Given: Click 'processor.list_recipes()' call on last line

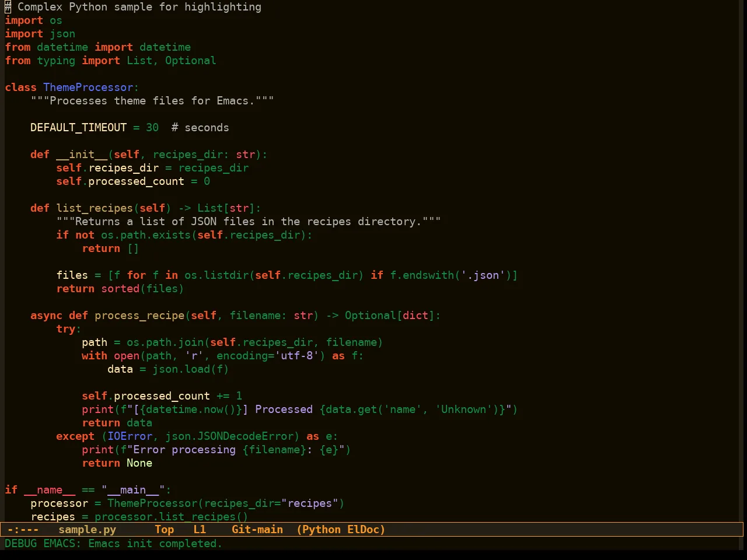Looking at the screenshot, I should point(172,517).
